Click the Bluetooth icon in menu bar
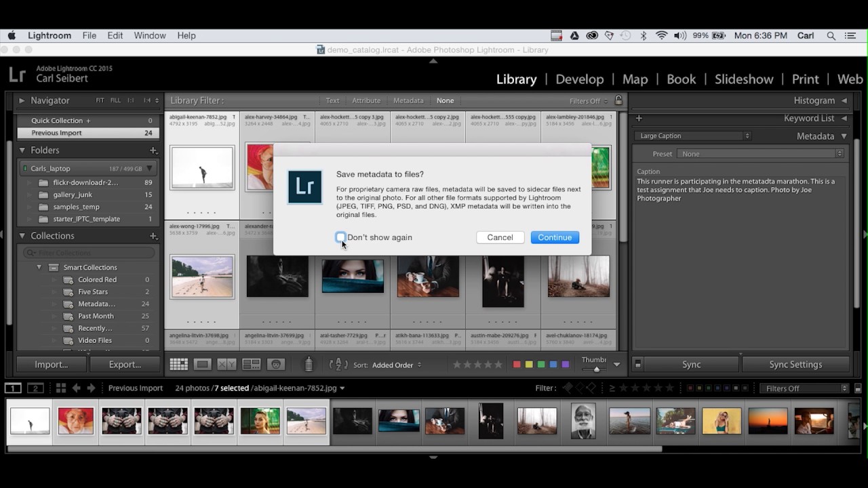The image size is (868, 488). click(644, 36)
